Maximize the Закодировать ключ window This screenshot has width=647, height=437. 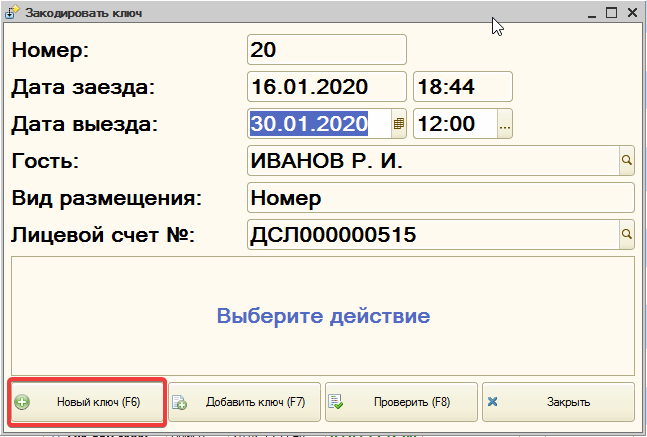click(x=612, y=13)
